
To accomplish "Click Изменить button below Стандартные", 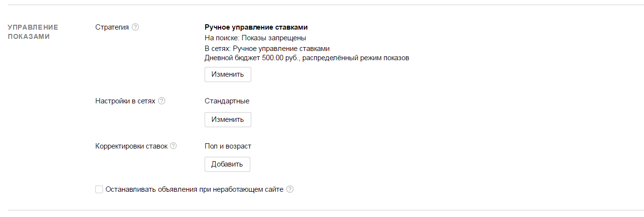I will 227,119.
